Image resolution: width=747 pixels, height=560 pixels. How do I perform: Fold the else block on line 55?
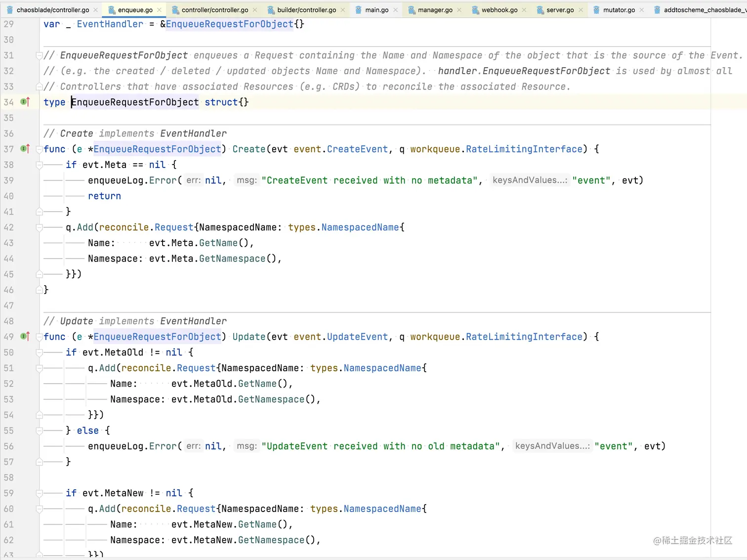(39, 431)
